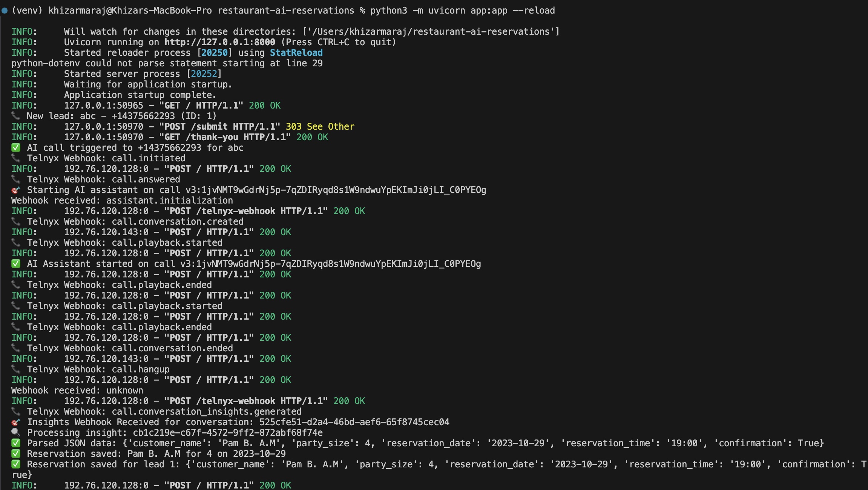This screenshot has height=490, width=868.
Task: Click the magnifier emoji before 'Processing insight'
Action: [16, 432]
